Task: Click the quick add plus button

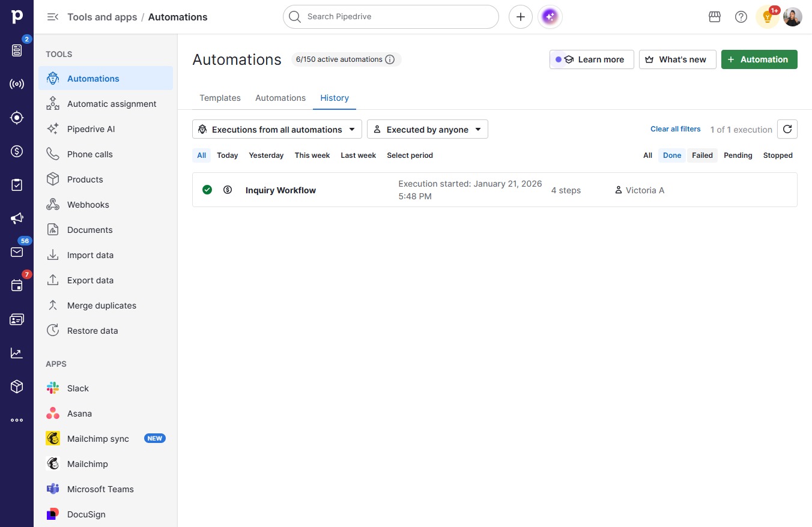Action: 521,17
